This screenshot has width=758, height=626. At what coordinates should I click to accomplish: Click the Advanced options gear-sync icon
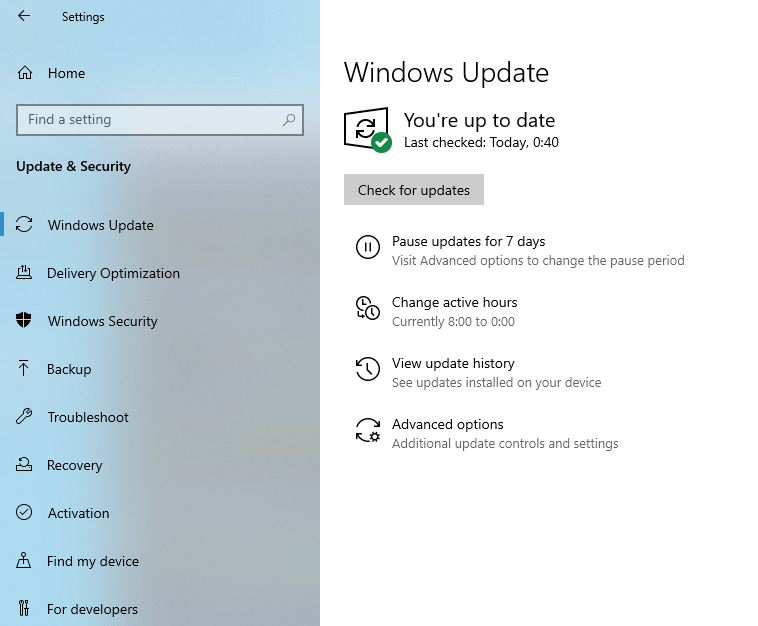(x=368, y=430)
